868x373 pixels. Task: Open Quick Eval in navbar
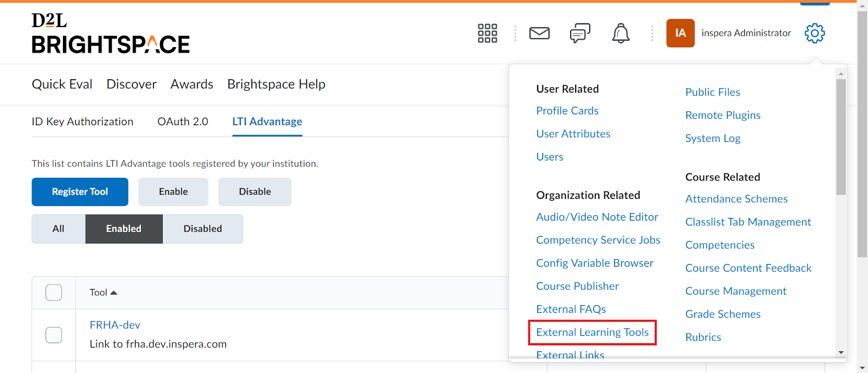click(x=62, y=84)
